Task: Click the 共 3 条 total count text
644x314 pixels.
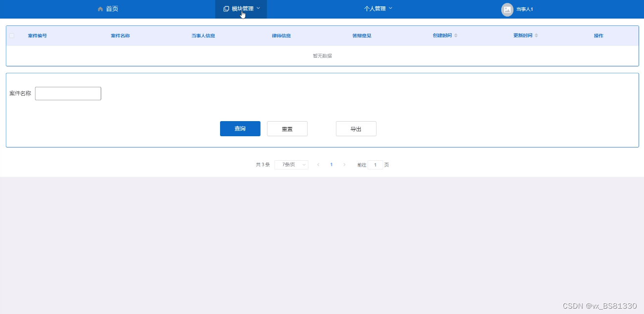Action: [x=263, y=165]
